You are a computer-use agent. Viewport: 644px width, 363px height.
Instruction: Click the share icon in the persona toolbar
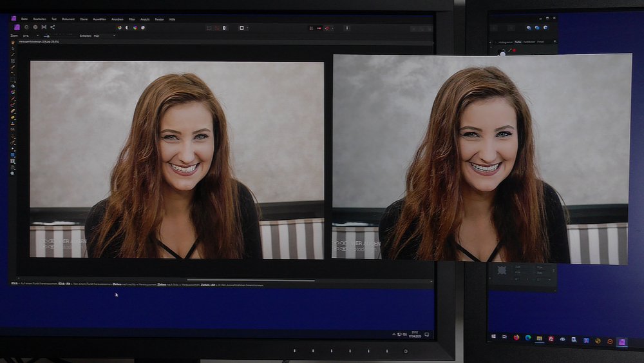click(52, 28)
